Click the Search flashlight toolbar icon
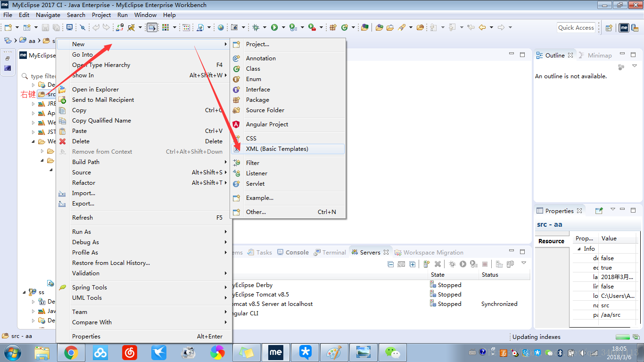Image resolution: width=644 pixels, height=362 pixels. pos(401,27)
